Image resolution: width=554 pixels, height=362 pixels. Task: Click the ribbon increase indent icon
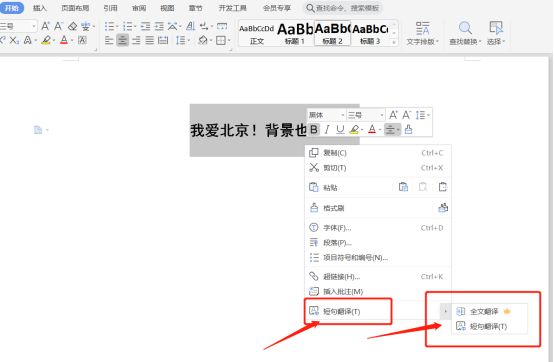click(159, 26)
